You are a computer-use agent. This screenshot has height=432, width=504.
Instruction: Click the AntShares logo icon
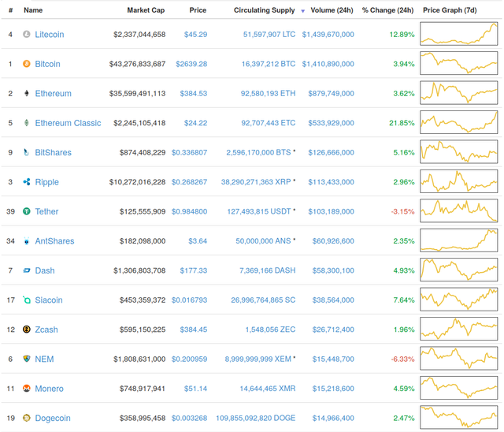click(27, 240)
